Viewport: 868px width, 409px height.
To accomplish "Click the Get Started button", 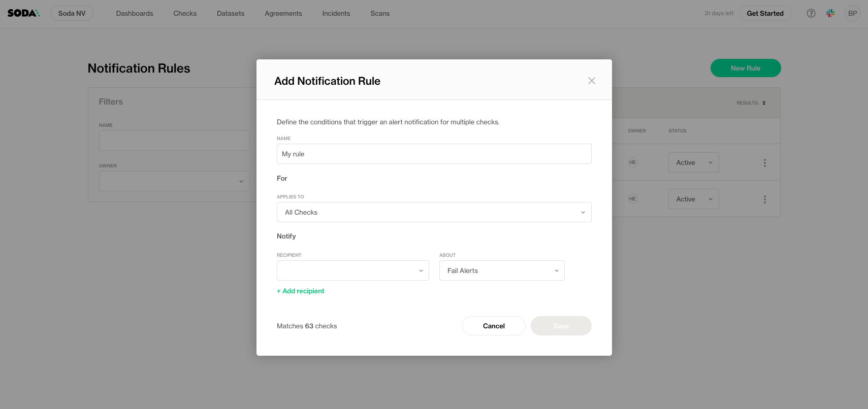I will [x=765, y=13].
